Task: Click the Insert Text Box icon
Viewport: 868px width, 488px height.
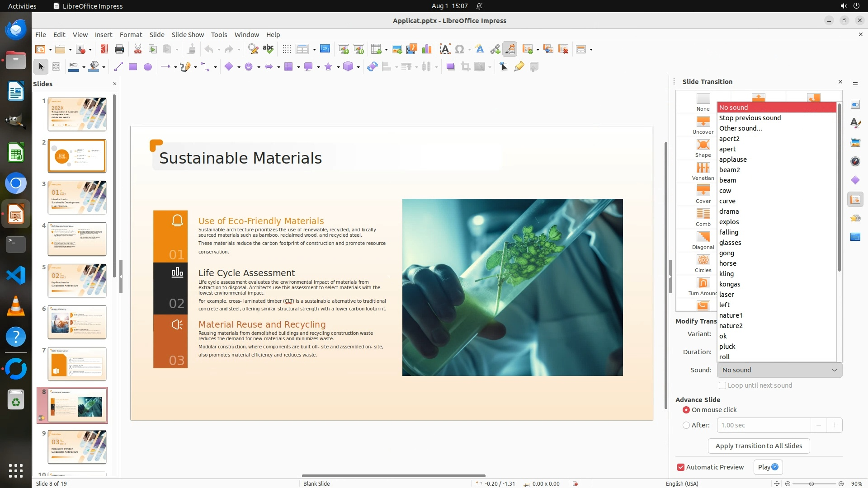Action: [445, 49]
